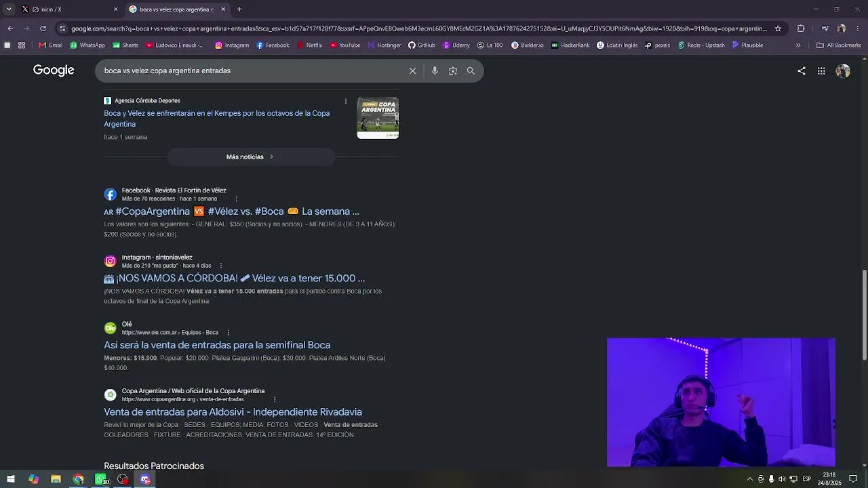Open the Redis - Upstash bookmark
Screen dimensions: 868x488
pos(701,45)
